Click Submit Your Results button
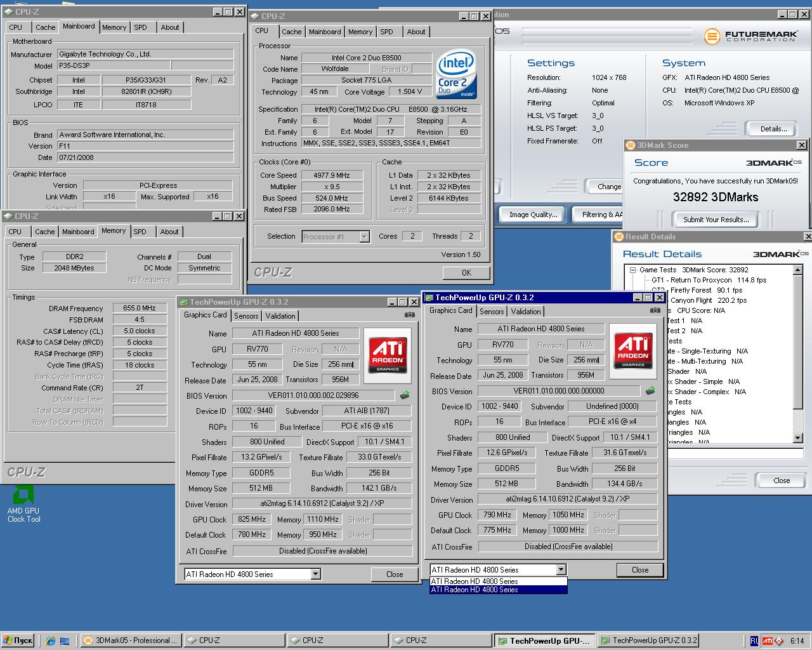This screenshot has height=650, width=812. (716, 219)
